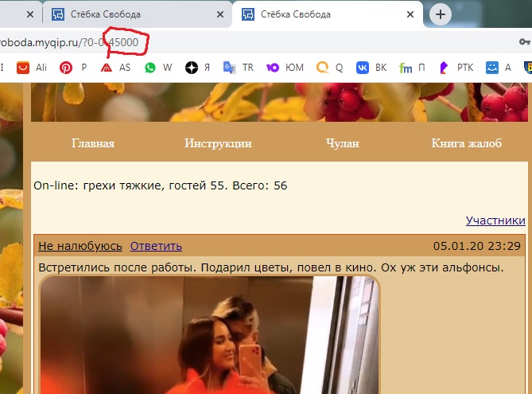Screen dimensions: 532x394
Task: Go to Главная in site menu
Action: [92, 143]
